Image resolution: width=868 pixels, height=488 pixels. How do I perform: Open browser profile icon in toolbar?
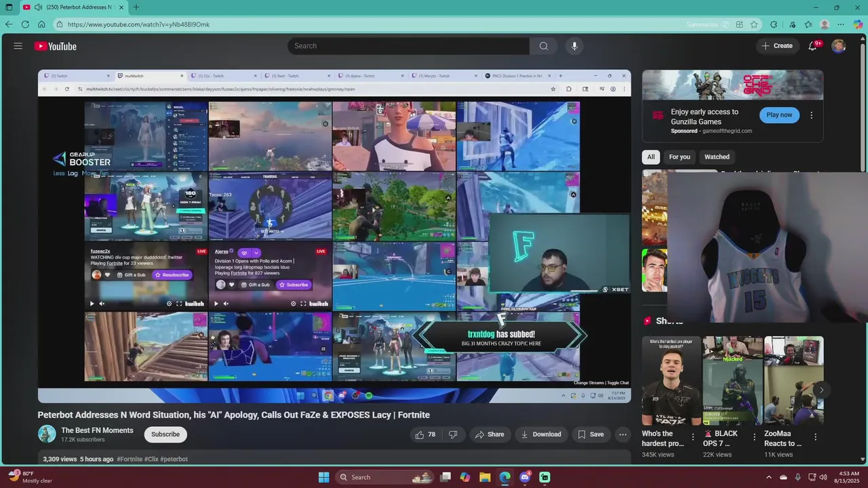825,24
